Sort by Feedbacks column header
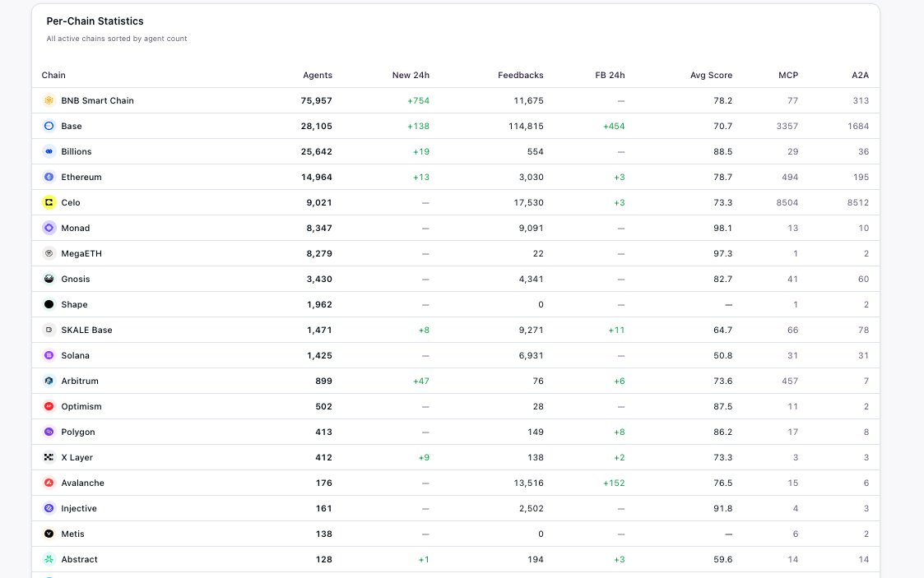The height and width of the screenshot is (578, 924). tap(520, 76)
